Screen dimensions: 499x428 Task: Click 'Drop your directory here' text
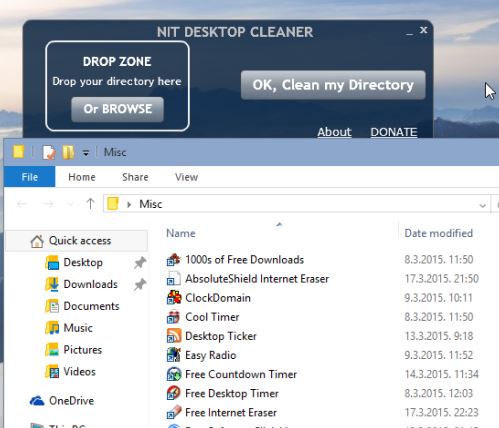click(x=117, y=82)
